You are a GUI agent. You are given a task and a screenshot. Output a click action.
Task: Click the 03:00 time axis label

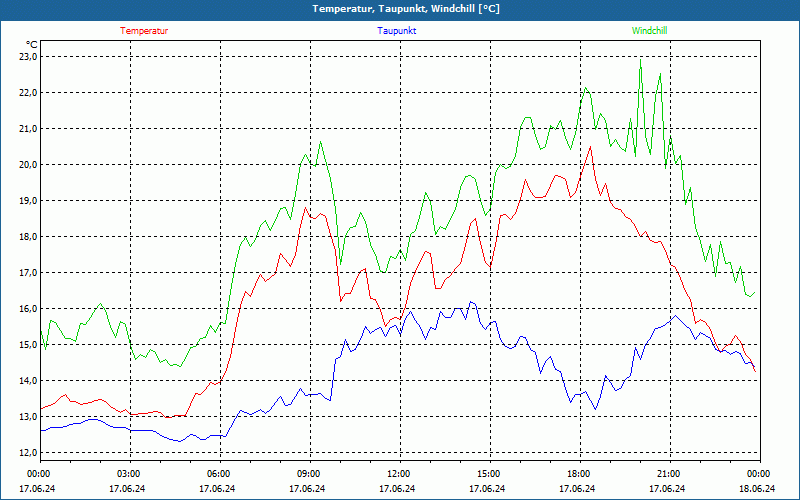coord(129,474)
